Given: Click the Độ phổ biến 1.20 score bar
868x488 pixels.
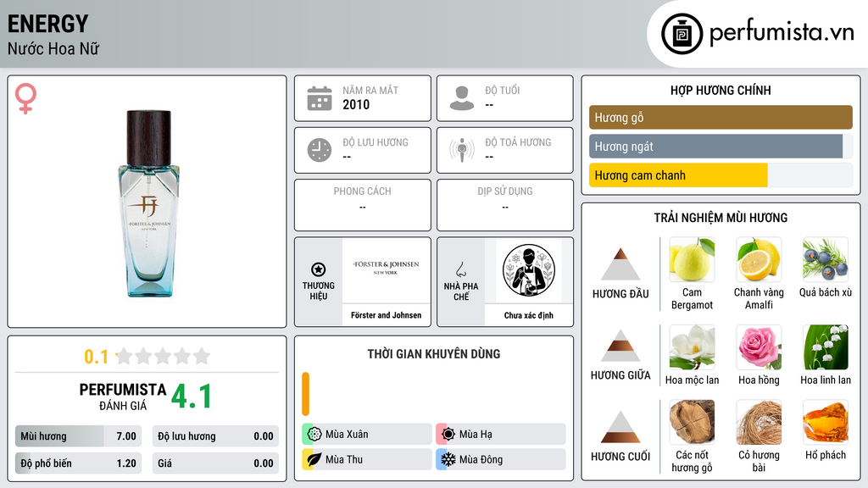Looking at the screenshot, I should (x=78, y=463).
